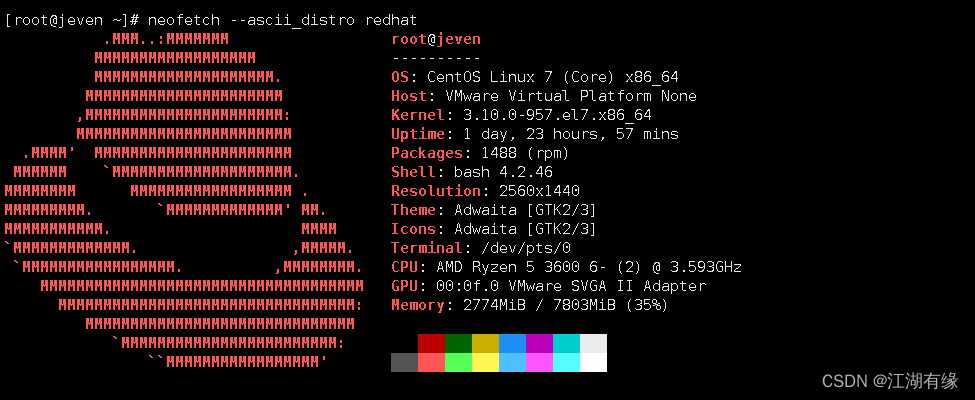Click the Shell value 'bash 4.2.46'

503,172
